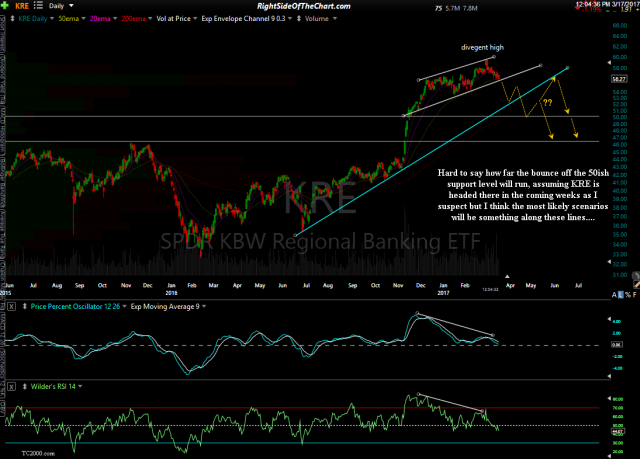Click the red down arrow change indicator

577,9
